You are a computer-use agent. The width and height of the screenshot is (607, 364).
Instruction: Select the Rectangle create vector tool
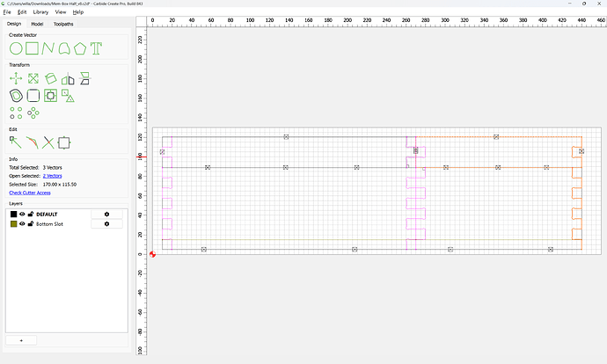click(33, 48)
